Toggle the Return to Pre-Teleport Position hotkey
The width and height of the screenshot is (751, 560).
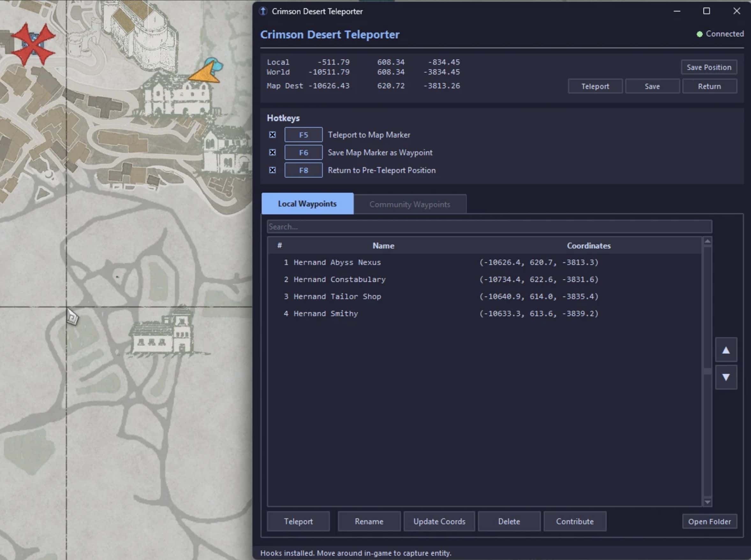(x=272, y=170)
